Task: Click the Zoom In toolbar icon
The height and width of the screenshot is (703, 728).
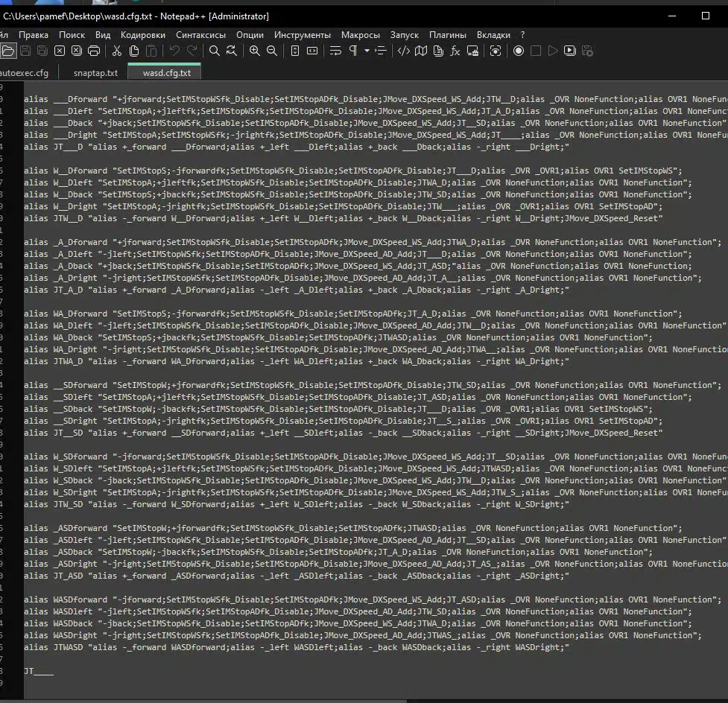Action: [x=255, y=51]
